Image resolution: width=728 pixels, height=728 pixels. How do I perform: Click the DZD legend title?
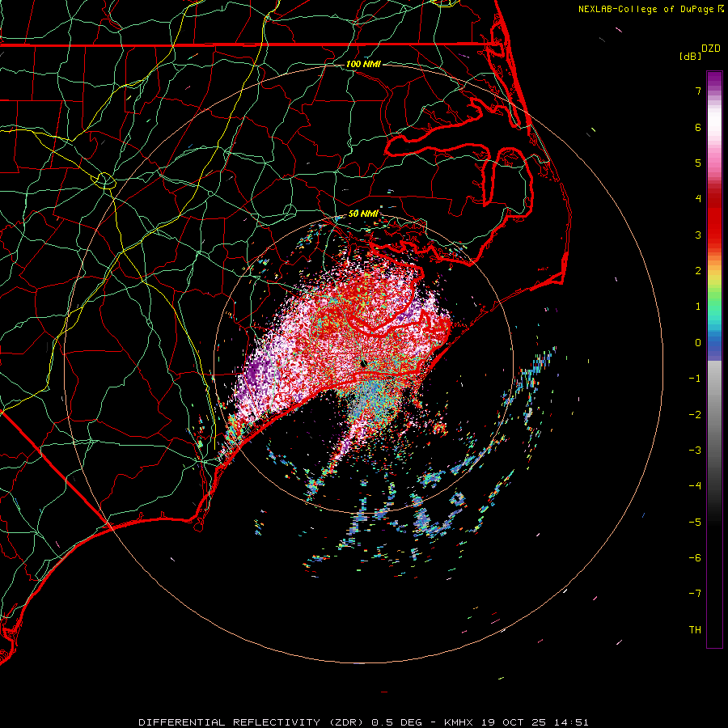[711, 49]
